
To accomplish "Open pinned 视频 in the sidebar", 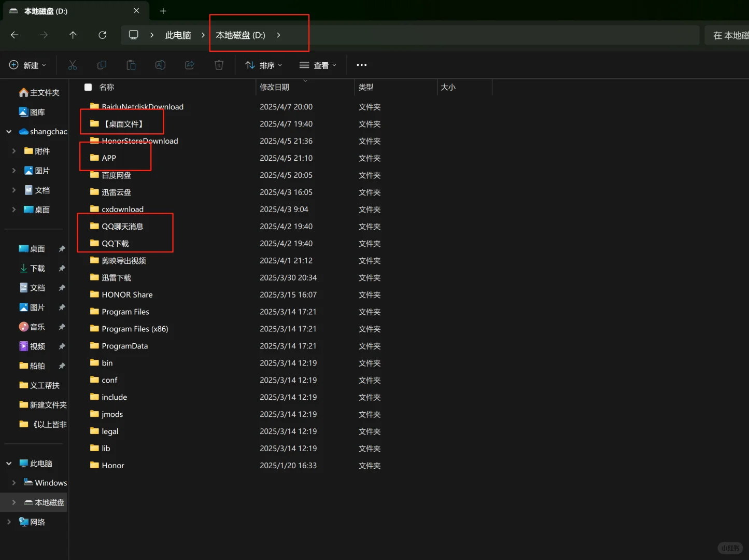I will click(x=32, y=346).
